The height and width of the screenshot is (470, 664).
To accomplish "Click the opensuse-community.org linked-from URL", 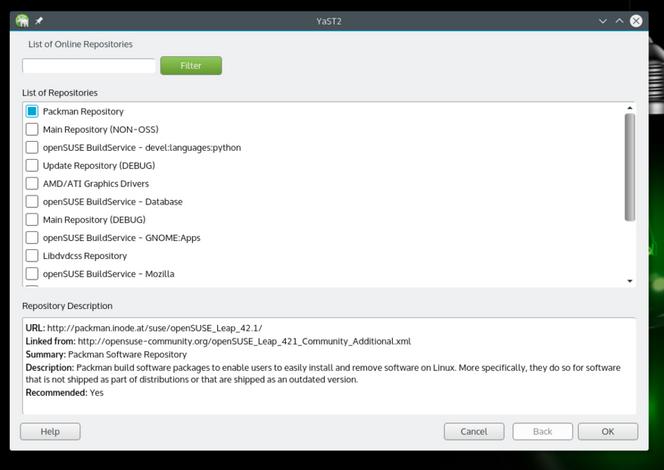I will (244, 341).
